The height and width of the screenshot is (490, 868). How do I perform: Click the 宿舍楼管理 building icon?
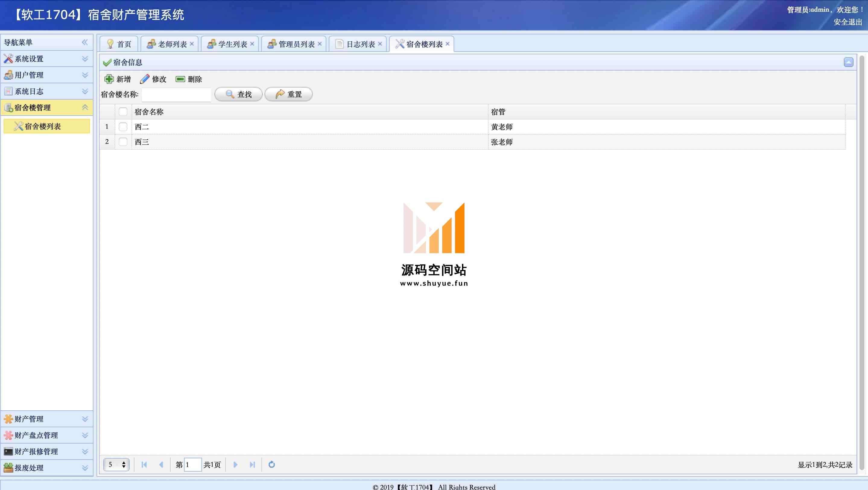[x=8, y=107]
